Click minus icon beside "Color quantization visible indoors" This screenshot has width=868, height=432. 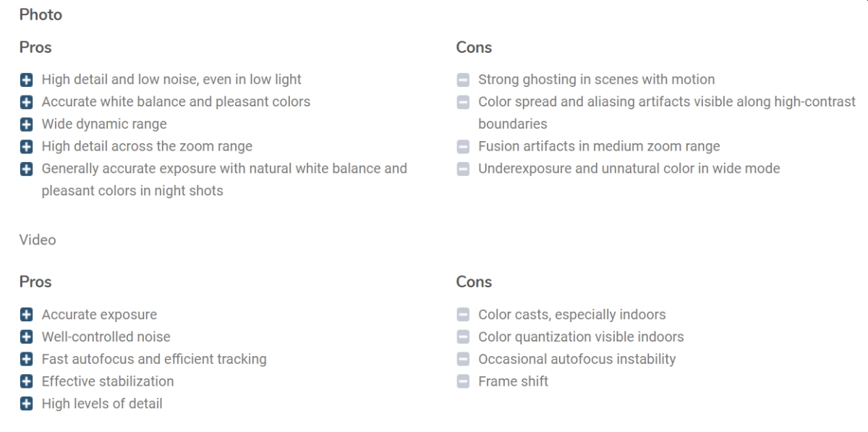tap(463, 337)
